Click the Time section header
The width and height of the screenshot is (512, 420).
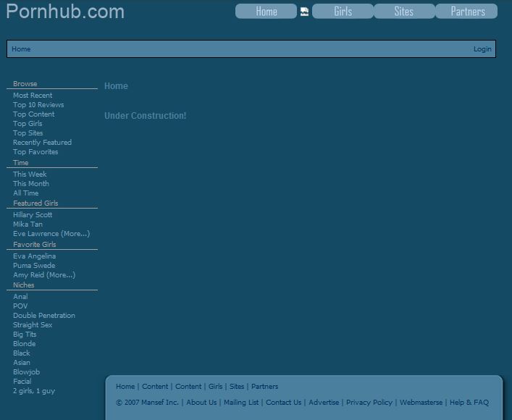tap(21, 163)
